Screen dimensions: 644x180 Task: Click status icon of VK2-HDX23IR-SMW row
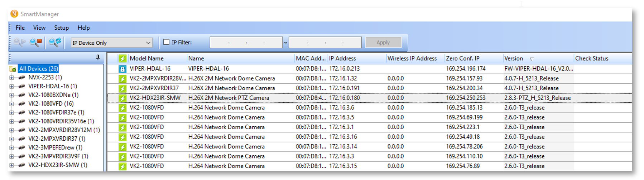click(x=122, y=98)
